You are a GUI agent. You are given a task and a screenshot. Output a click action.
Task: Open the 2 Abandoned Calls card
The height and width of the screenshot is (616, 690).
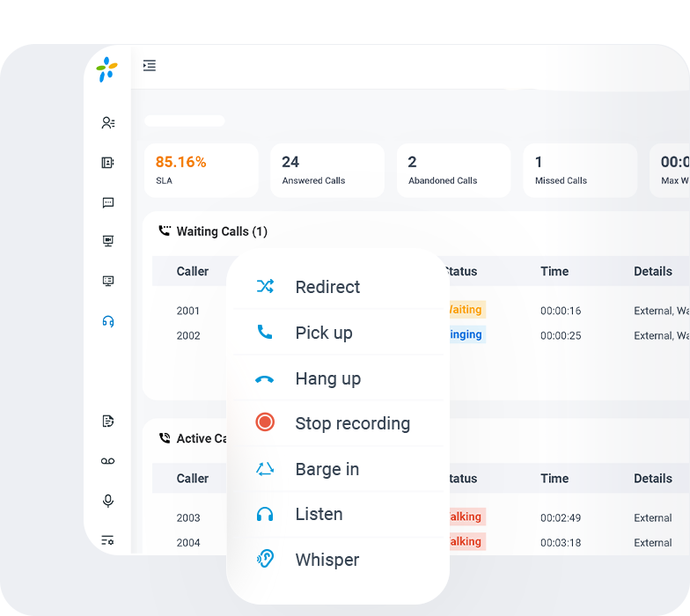[454, 171]
